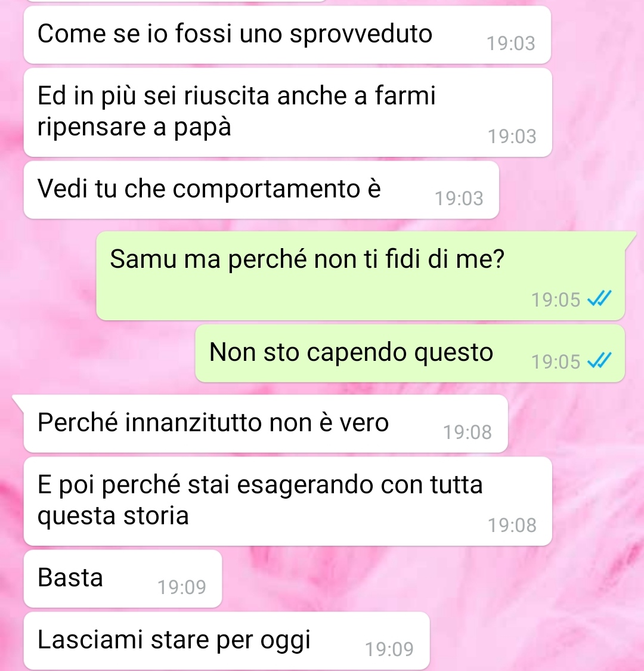Tap the 'Perché innanzitutto non è vero' message

265,423
